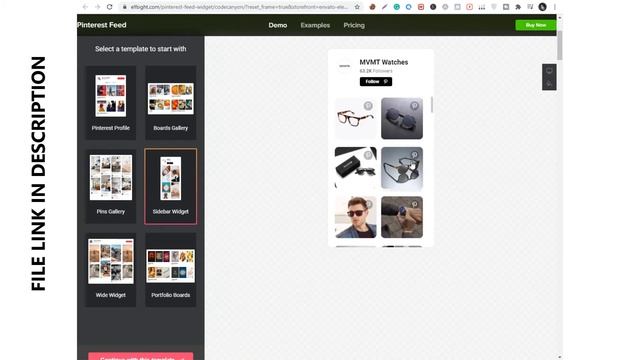Click the Pinterest Feed logo text

point(102,25)
